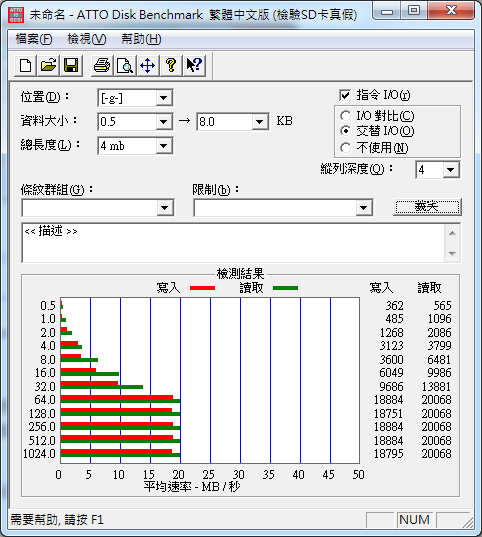Click the 寫入 value 18795
The height and width of the screenshot is (537, 482).
pyautogui.click(x=388, y=454)
